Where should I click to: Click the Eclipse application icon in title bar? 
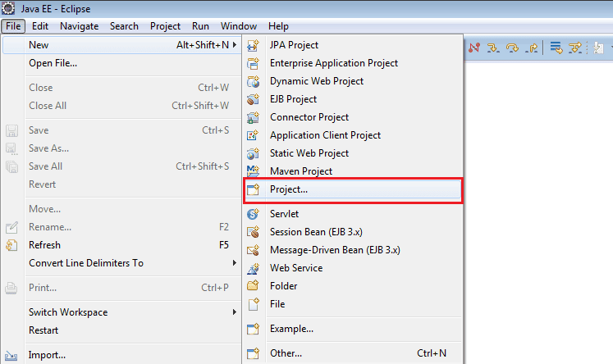coord(8,8)
